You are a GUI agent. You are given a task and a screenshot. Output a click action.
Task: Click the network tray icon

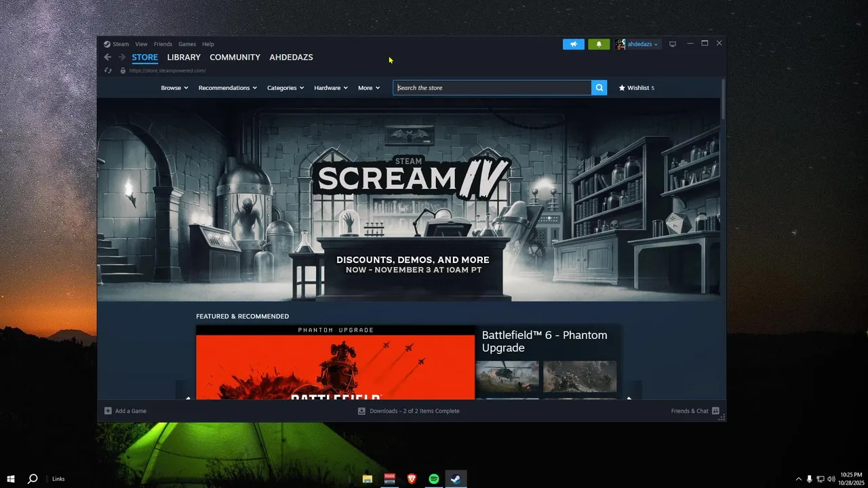click(x=820, y=479)
